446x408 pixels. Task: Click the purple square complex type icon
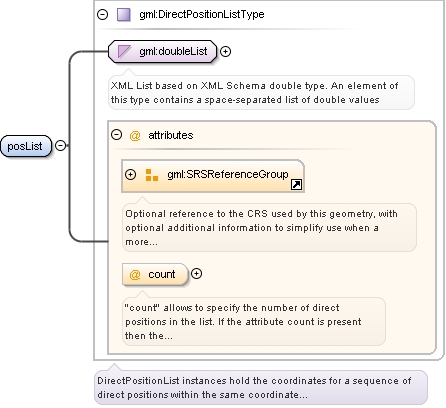(x=124, y=15)
